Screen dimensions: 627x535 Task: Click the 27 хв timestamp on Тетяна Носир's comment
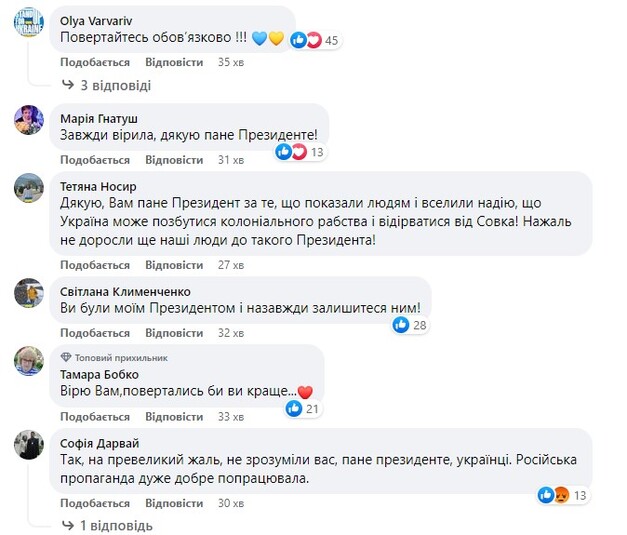(x=231, y=265)
